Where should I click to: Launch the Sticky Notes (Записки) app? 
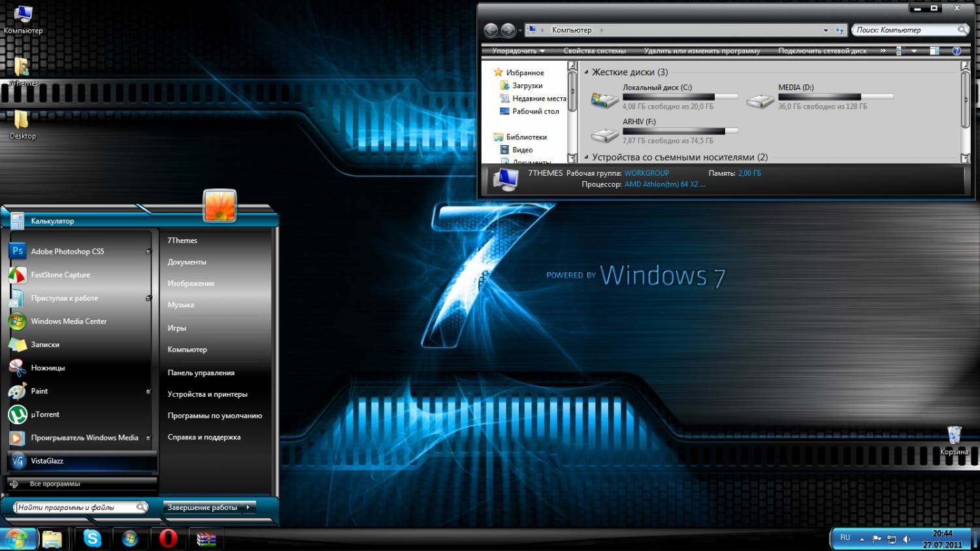click(80, 344)
